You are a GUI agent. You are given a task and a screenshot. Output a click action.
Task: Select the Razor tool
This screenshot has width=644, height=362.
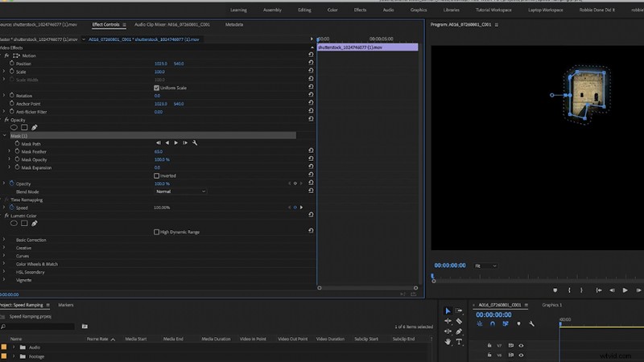[459, 321]
